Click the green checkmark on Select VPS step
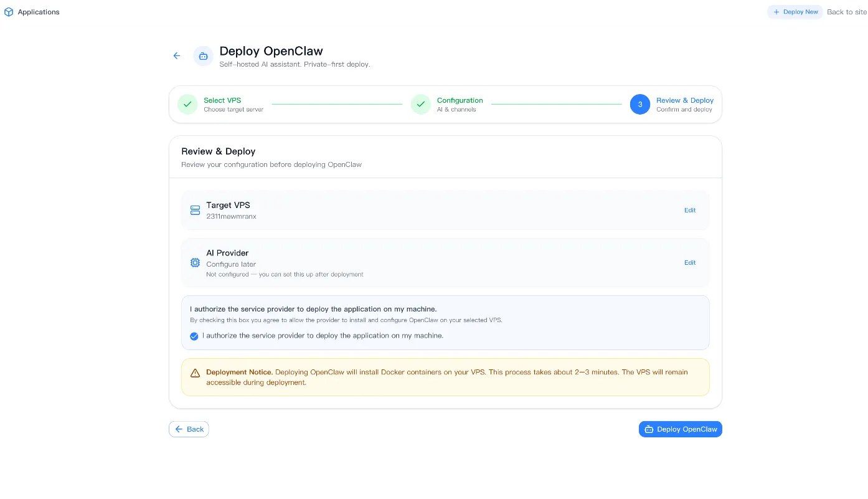This screenshot has height=499, width=868. (x=187, y=104)
